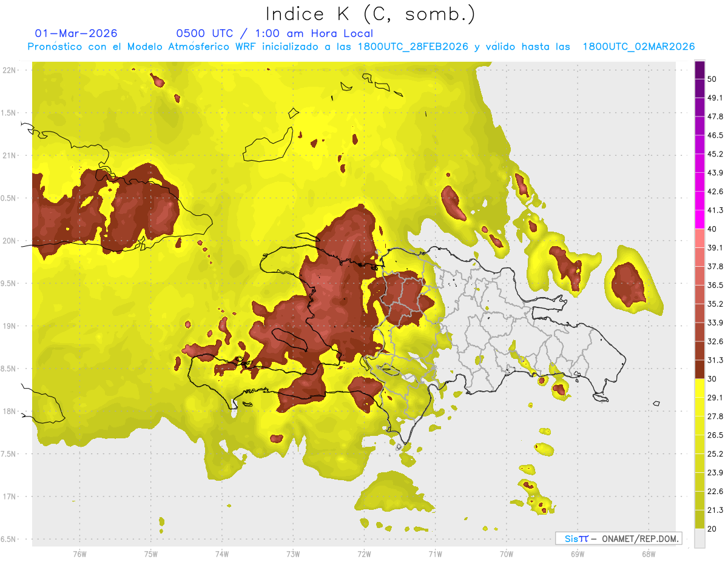The height and width of the screenshot is (562, 728).
Task: Click the "73W" longitude axis label
Action: click(293, 554)
